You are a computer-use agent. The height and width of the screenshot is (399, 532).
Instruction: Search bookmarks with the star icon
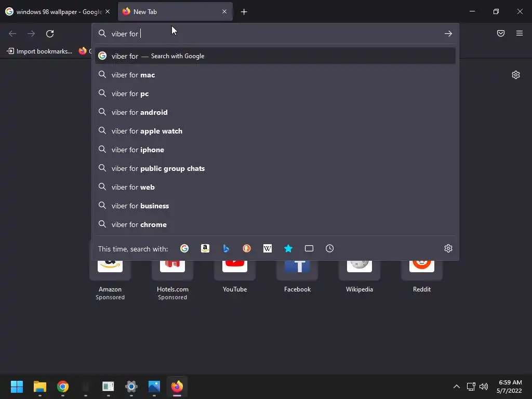point(288,248)
